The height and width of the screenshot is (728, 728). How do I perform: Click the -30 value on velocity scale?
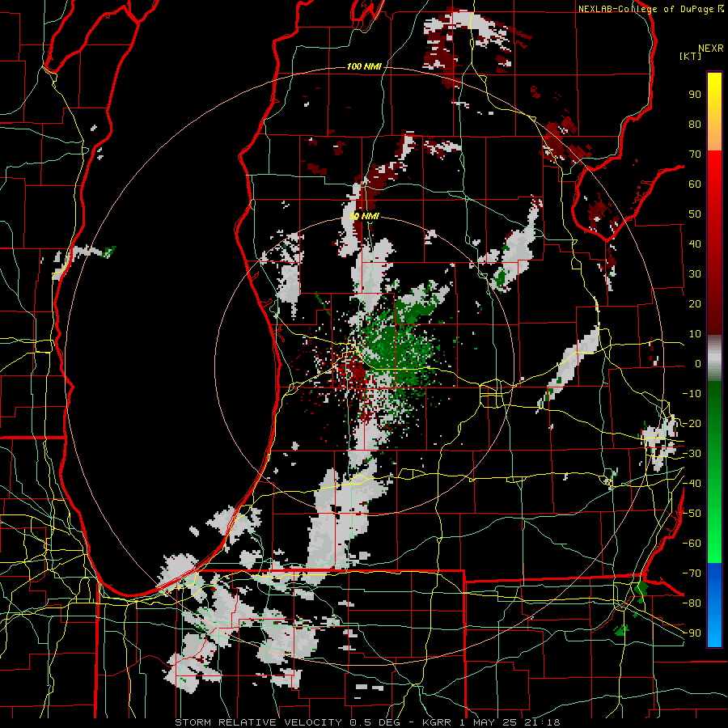(x=692, y=454)
